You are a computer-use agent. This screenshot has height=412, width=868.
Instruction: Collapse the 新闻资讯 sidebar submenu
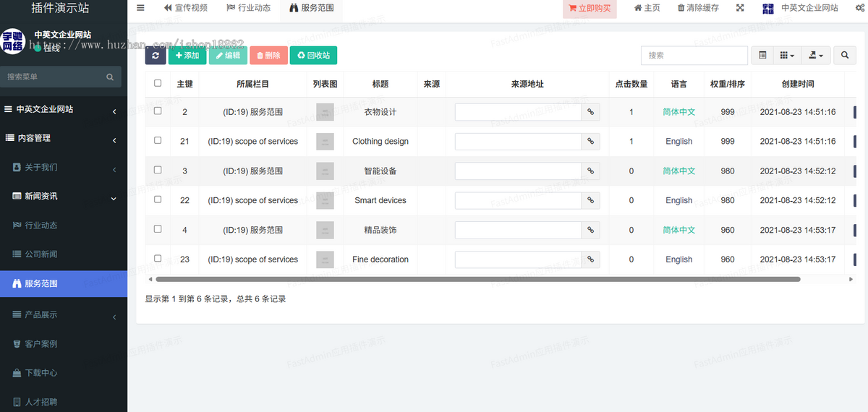pos(64,197)
